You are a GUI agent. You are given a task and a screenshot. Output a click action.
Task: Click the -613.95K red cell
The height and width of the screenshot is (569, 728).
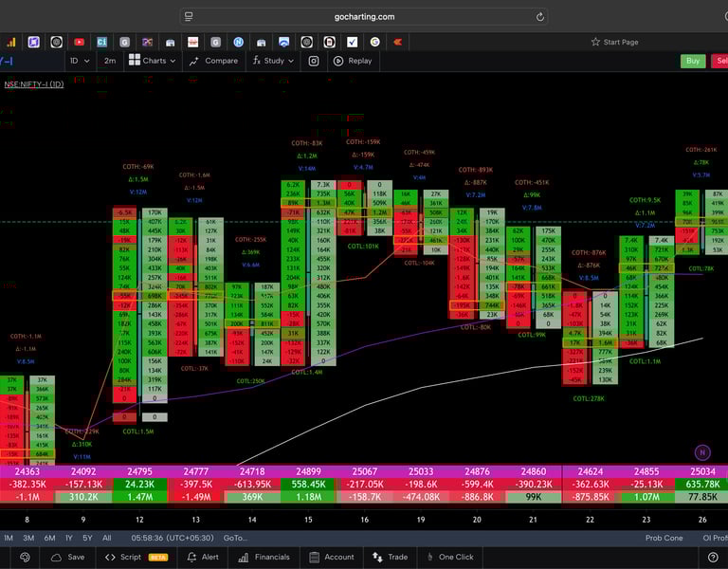point(252,484)
